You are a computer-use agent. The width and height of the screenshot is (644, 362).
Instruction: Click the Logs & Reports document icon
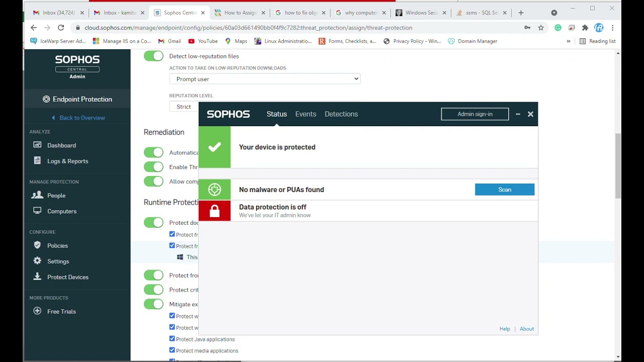pos(37,160)
